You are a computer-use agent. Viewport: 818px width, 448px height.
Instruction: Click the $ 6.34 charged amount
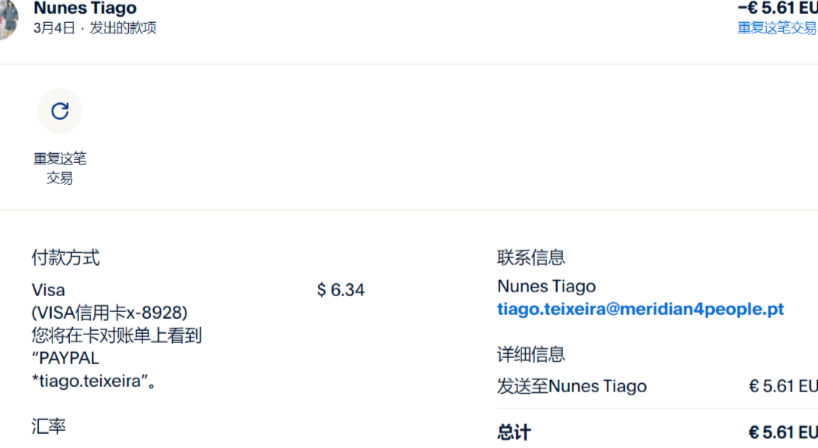click(x=340, y=290)
